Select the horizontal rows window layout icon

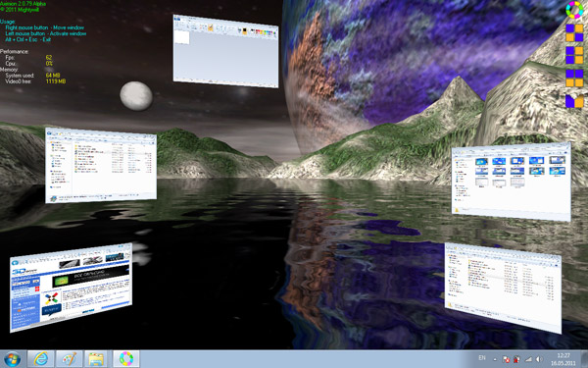(x=574, y=79)
